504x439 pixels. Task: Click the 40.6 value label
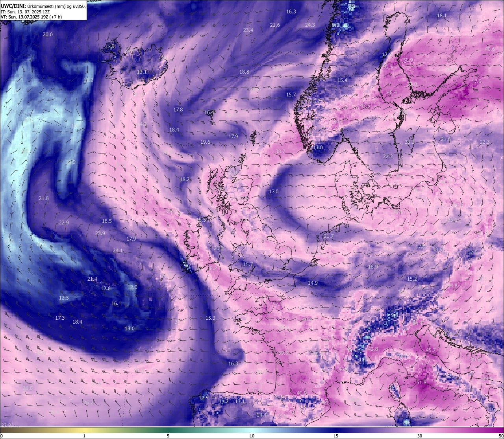coord(490,49)
